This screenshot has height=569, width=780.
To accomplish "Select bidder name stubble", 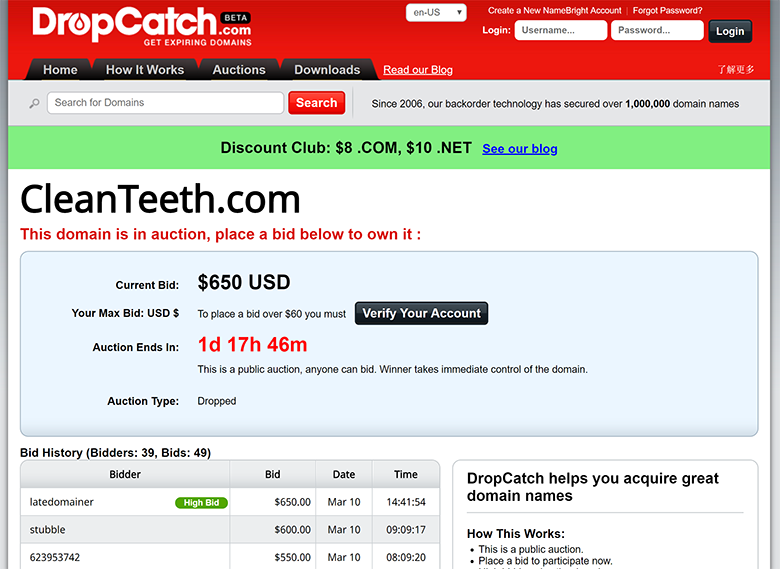I will [x=47, y=530].
